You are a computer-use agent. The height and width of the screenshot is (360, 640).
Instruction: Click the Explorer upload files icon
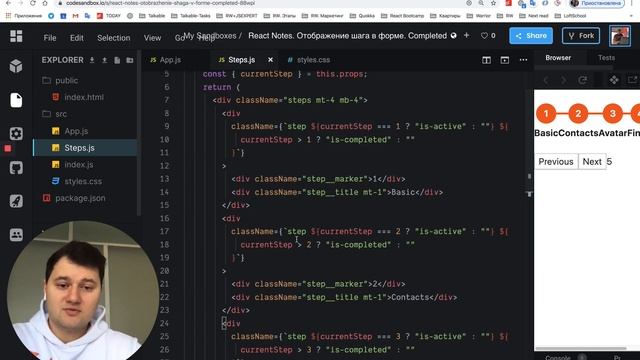104,60
